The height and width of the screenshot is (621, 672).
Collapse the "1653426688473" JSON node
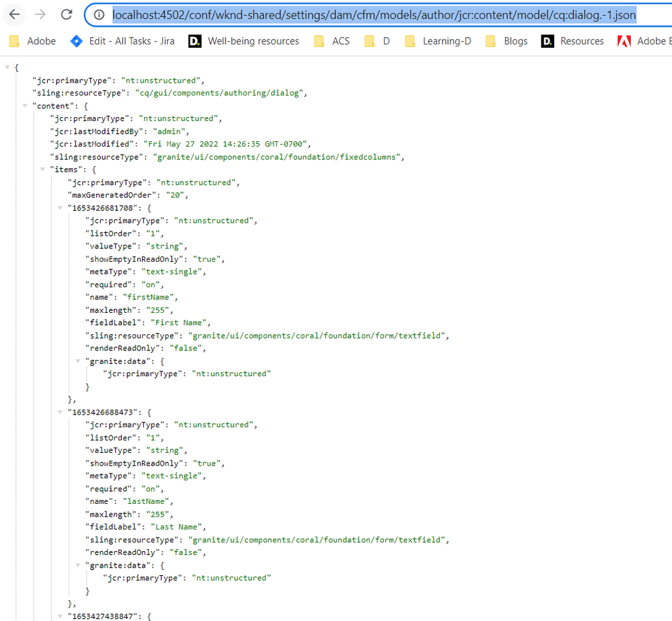point(61,412)
